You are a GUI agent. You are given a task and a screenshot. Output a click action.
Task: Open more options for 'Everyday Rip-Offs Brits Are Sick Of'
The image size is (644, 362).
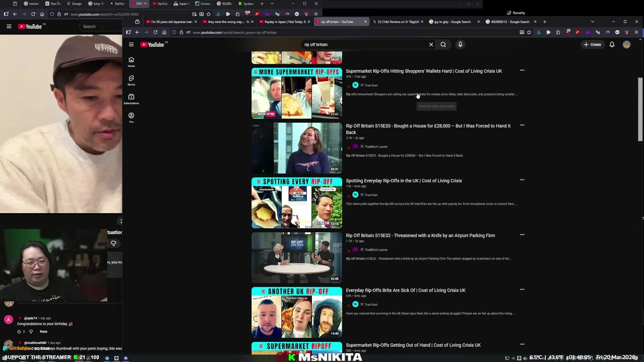(x=522, y=290)
